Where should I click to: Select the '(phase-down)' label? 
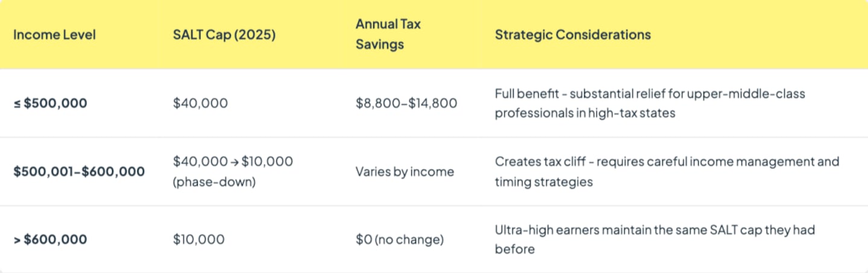tap(214, 181)
